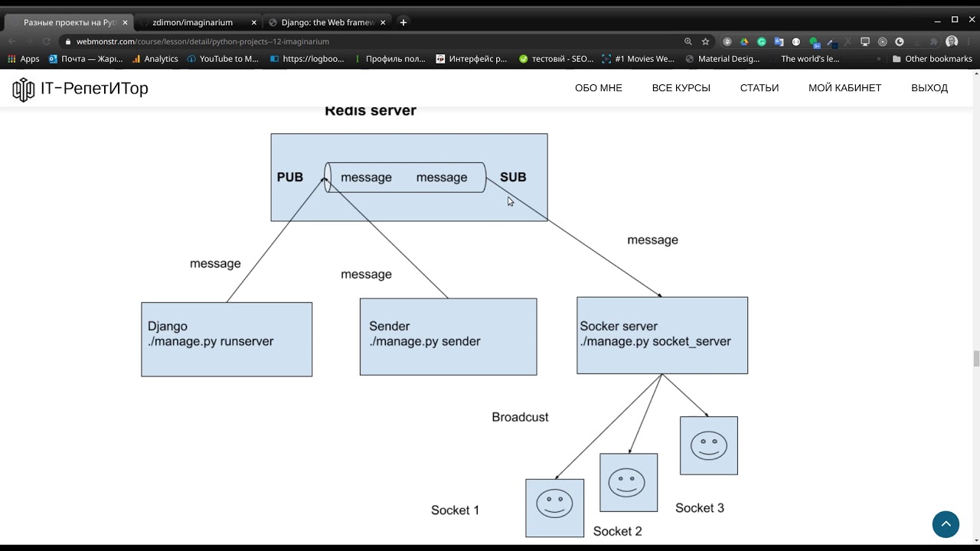The width and height of the screenshot is (980, 551).
Task: Click the color picker pen extension icon
Action: pos(831,42)
